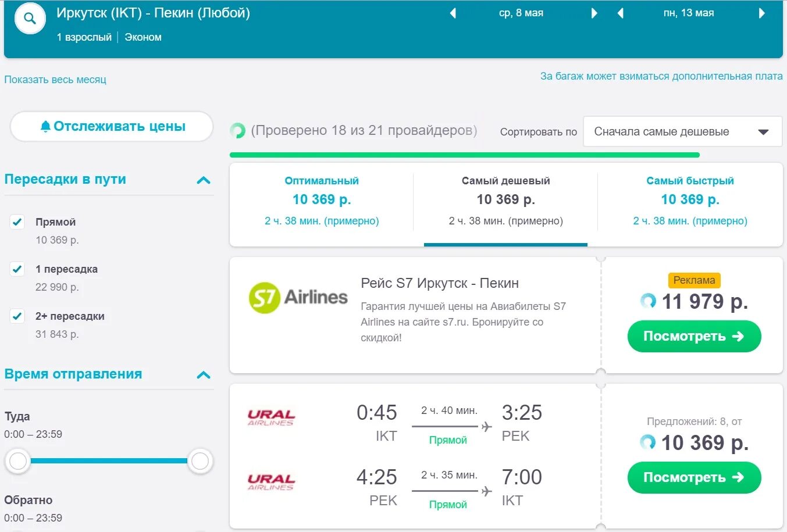Screen dimensions: 787x532
Task: Go to next return date arrow
Action: (x=761, y=13)
